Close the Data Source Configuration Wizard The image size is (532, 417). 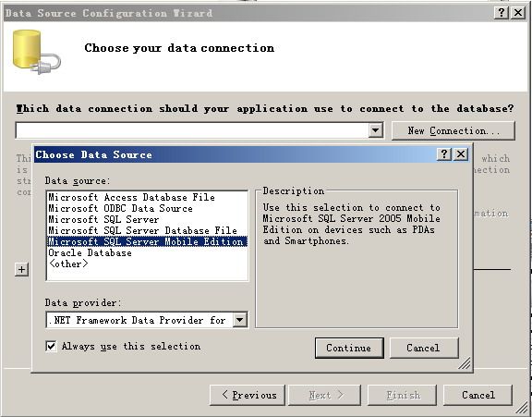click(518, 13)
